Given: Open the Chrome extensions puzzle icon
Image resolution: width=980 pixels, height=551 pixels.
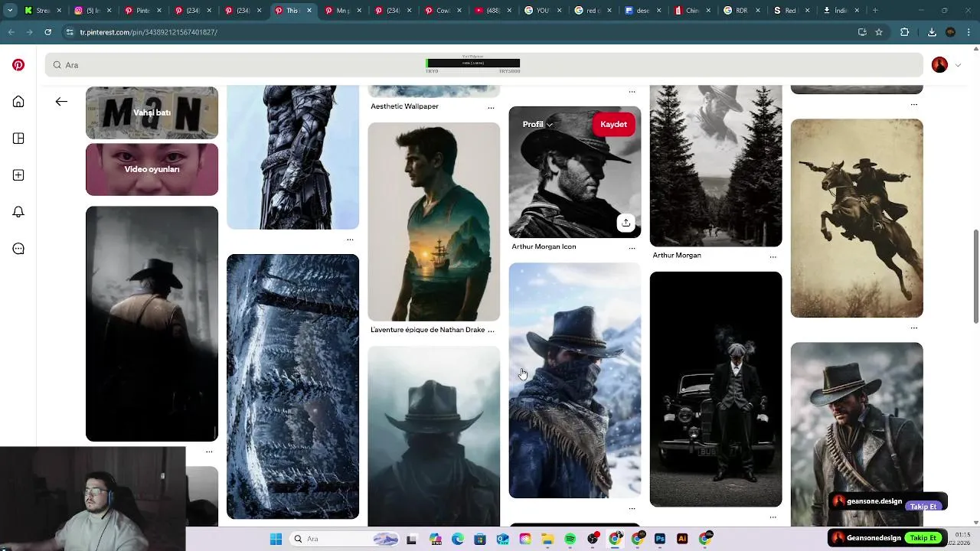Looking at the screenshot, I should 904,32.
